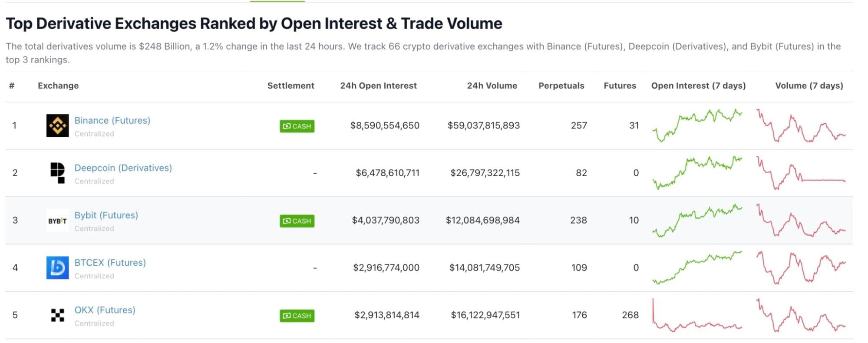The height and width of the screenshot is (343, 868).
Task: Click Binance open interest 7-day sparkline
Action: [x=697, y=125]
